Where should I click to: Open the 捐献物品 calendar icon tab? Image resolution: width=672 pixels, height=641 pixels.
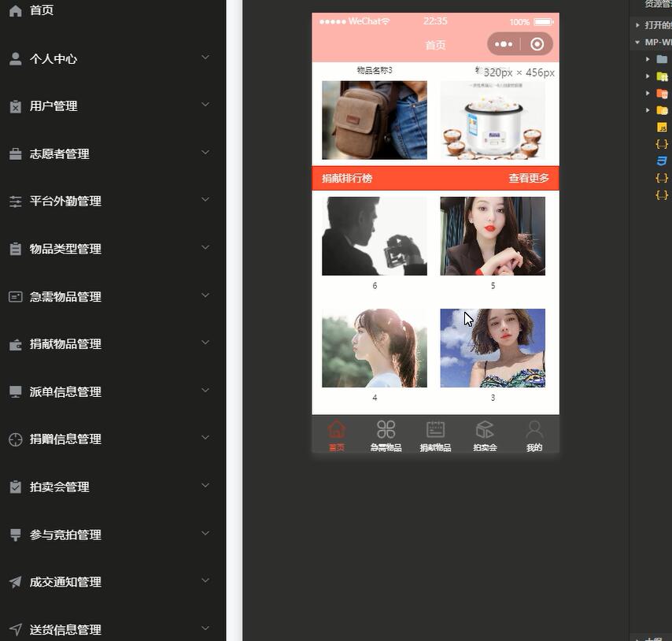(x=435, y=429)
